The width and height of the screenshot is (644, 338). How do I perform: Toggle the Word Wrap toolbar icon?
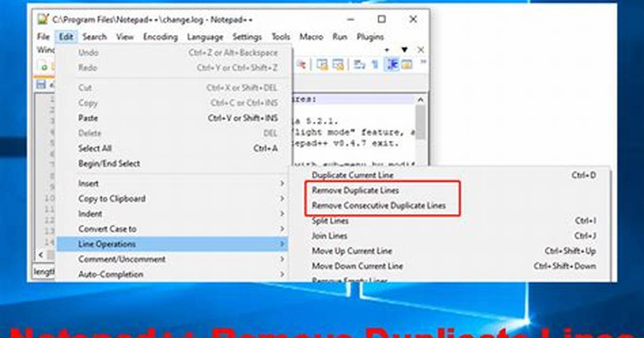360,65
